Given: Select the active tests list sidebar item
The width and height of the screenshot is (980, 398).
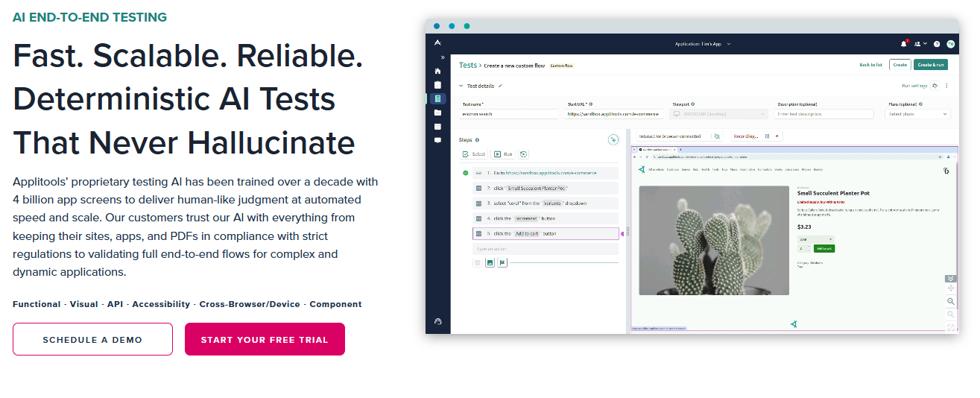Looking at the screenshot, I should point(437,98).
